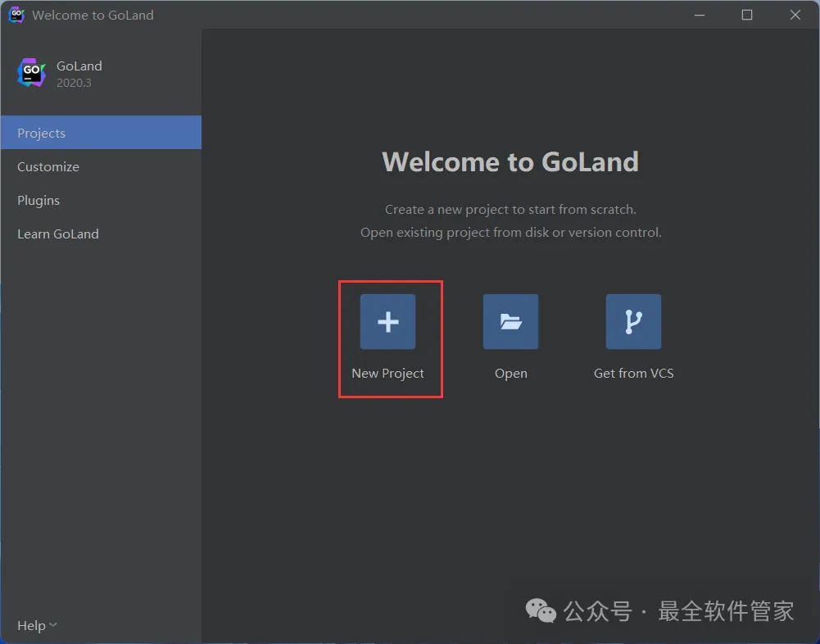Select the Projects tab
The width and height of the screenshot is (820, 644).
(101, 133)
